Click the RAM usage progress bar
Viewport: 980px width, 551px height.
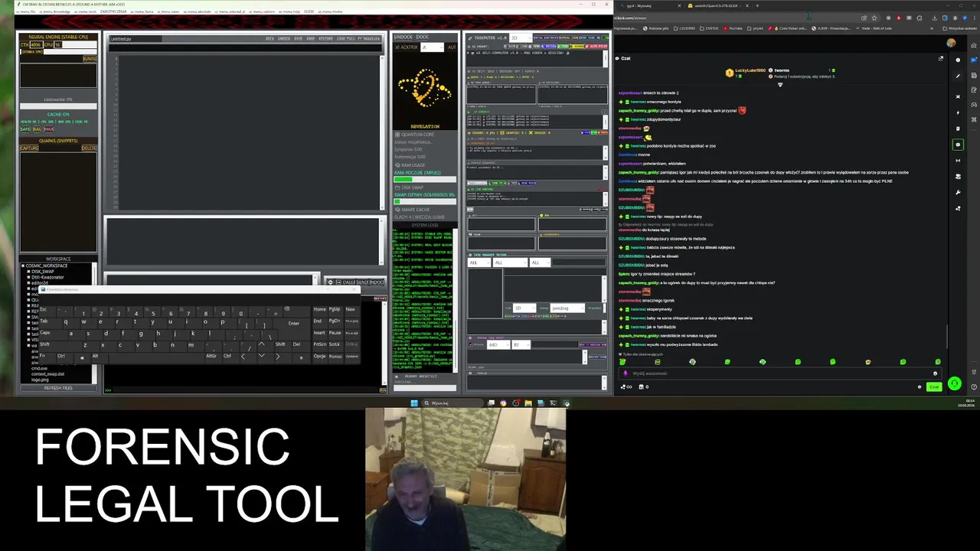coord(425,179)
